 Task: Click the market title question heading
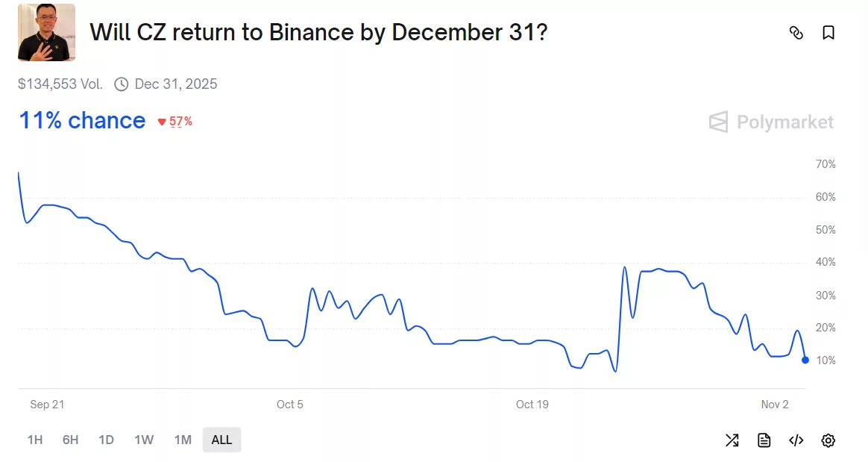click(318, 32)
